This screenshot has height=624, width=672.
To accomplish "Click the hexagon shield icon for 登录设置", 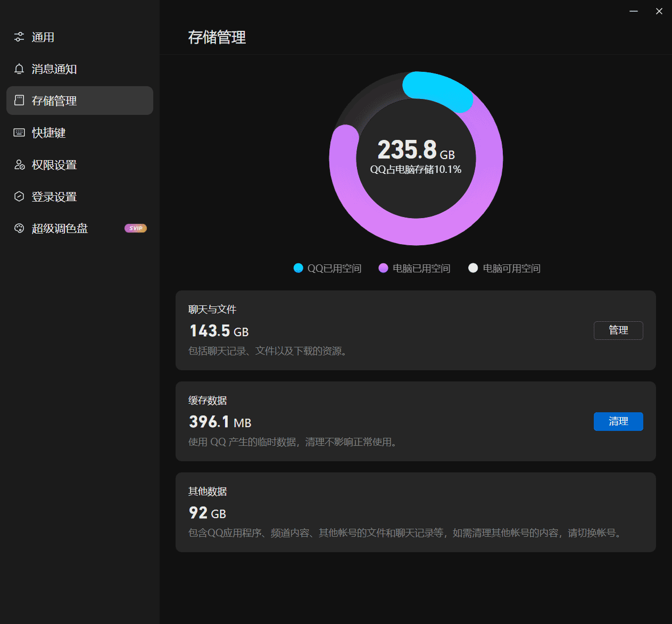I will pos(19,197).
